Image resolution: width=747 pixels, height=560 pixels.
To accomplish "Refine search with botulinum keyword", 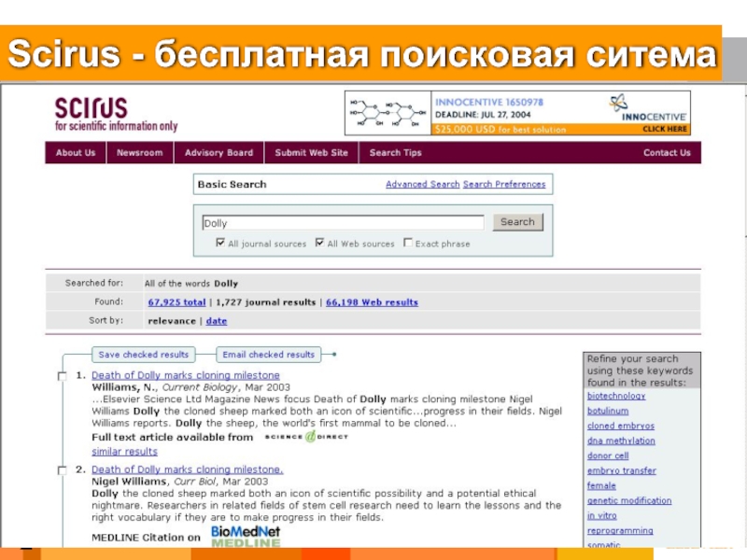I will coord(608,411).
